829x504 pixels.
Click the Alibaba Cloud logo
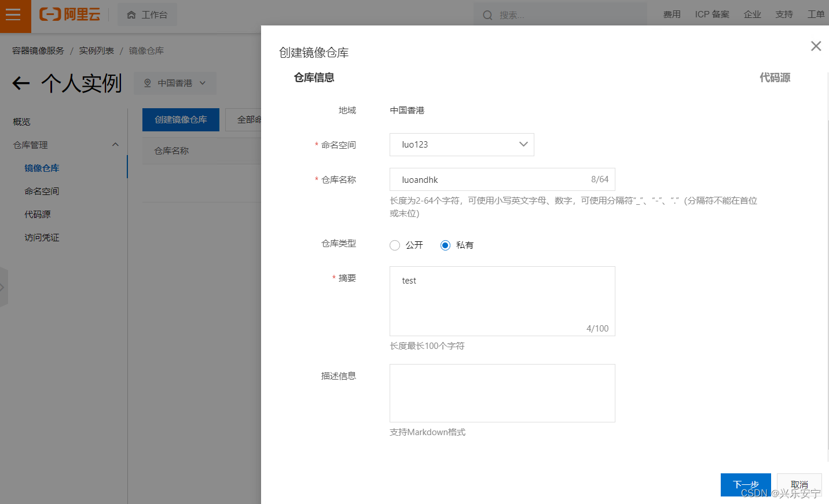(x=69, y=15)
